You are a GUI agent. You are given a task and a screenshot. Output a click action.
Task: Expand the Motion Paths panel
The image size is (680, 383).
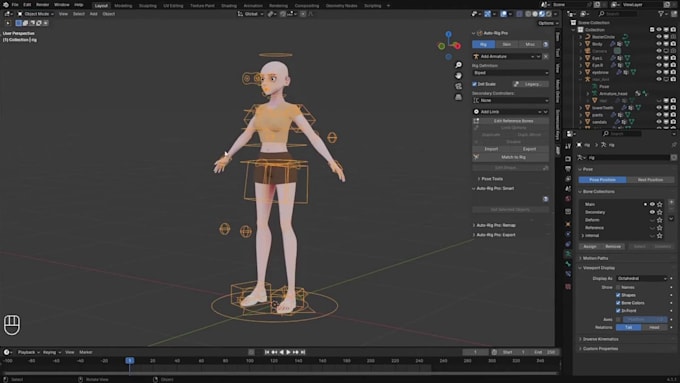[594, 259]
